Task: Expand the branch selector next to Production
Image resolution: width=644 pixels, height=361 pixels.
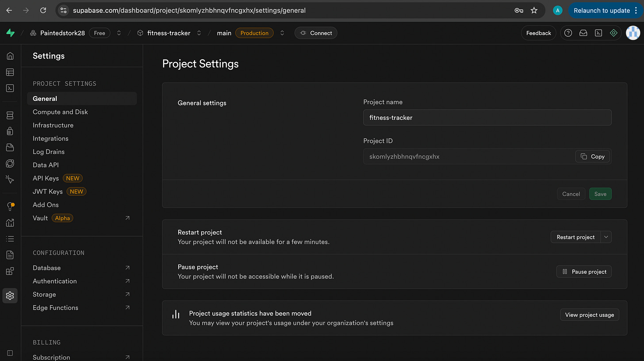Action: [282, 33]
